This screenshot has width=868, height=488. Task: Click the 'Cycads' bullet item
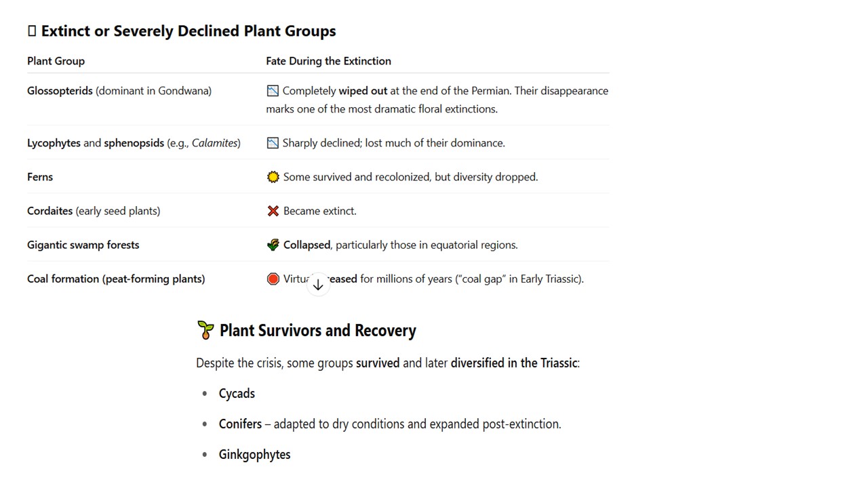coord(237,394)
